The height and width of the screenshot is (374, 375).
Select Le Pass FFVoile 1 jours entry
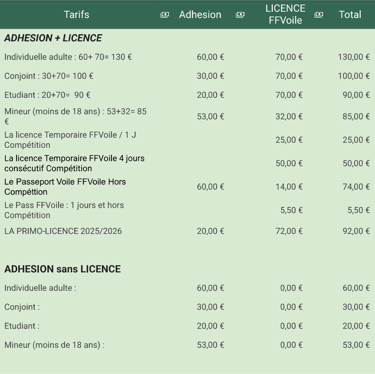pyautogui.click(x=64, y=210)
